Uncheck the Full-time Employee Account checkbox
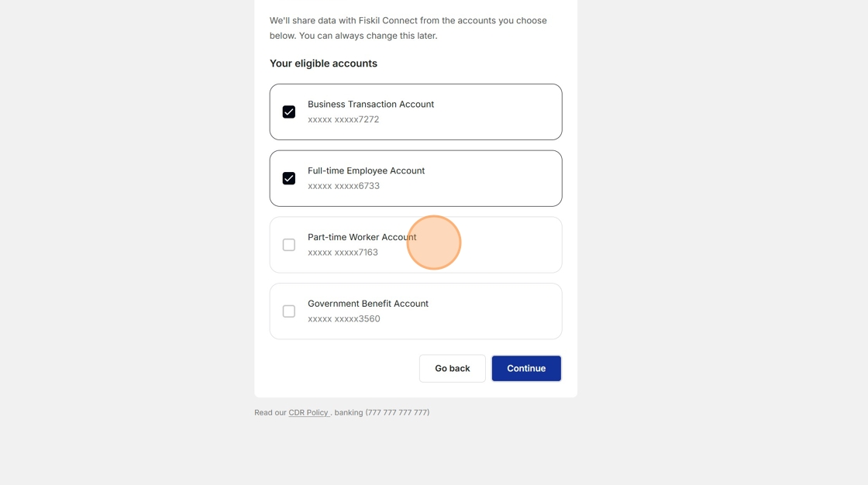Image resolution: width=868 pixels, height=485 pixels. [289, 179]
